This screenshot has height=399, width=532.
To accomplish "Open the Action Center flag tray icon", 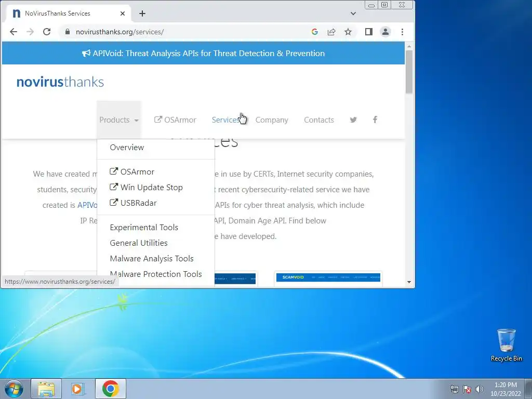I will pyautogui.click(x=467, y=389).
